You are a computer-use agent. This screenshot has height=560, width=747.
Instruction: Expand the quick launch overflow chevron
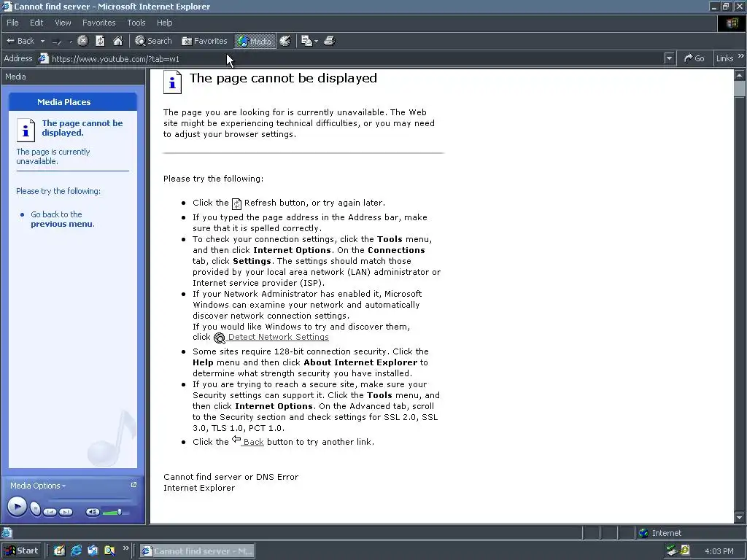point(125,548)
